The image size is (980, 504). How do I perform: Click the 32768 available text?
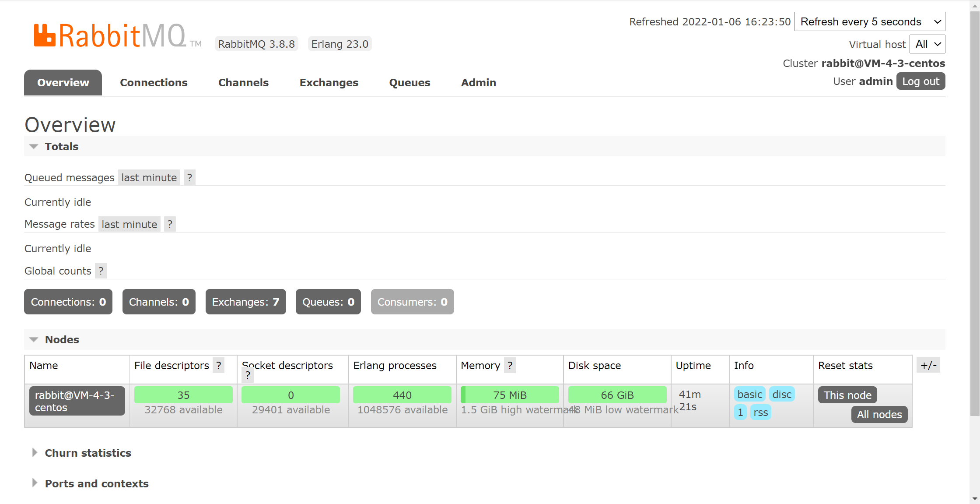tap(183, 409)
